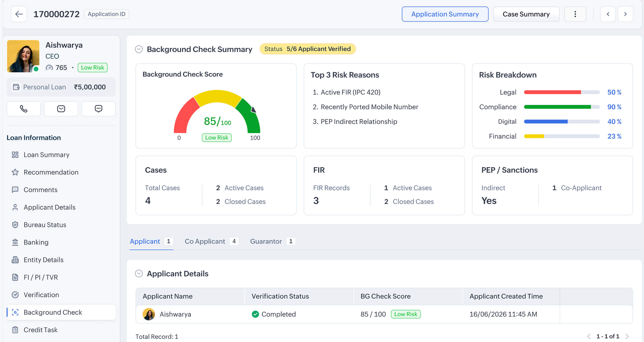Screen dimensions: 644x342
Task: Click the background check score gauge
Action: click(217, 112)
